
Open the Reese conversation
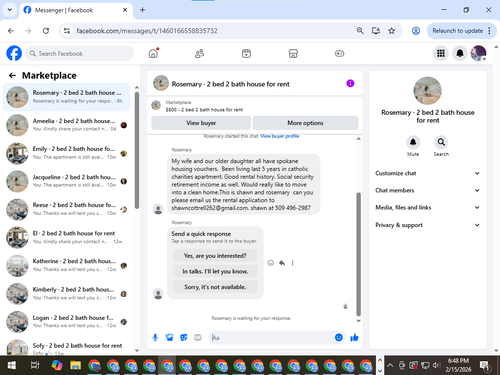[67, 209]
